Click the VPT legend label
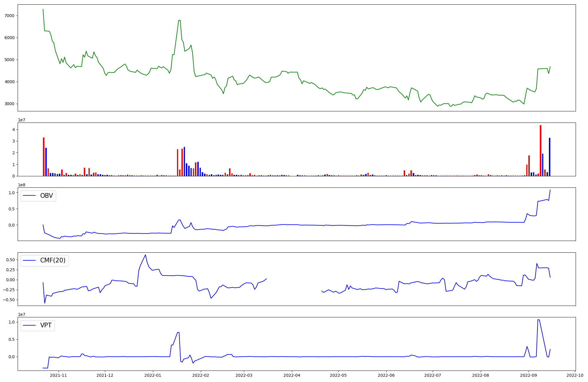Image resolution: width=588 pixels, height=382 pixels. click(46, 325)
